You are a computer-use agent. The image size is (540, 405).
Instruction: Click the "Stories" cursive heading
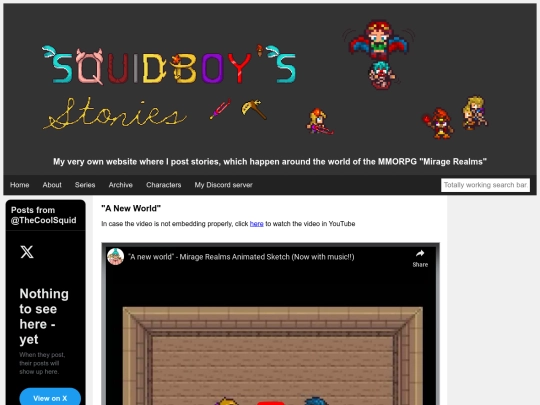[x=115, y=114]
